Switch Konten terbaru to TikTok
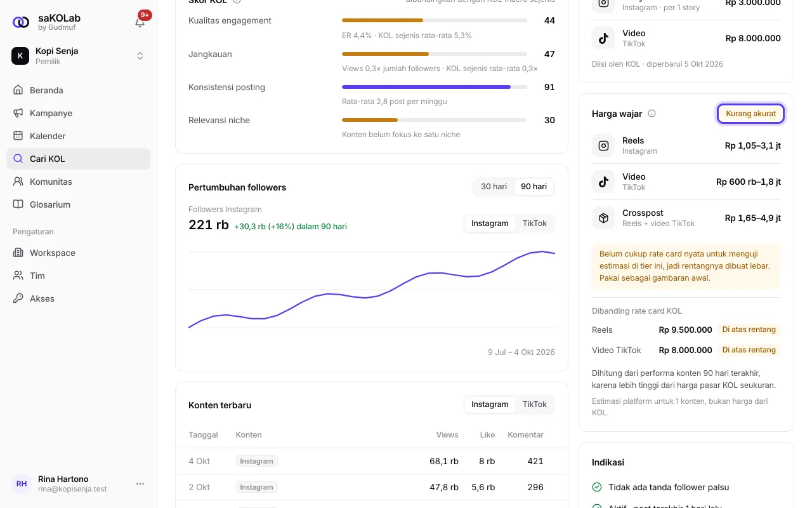 (x=535, y=404)
